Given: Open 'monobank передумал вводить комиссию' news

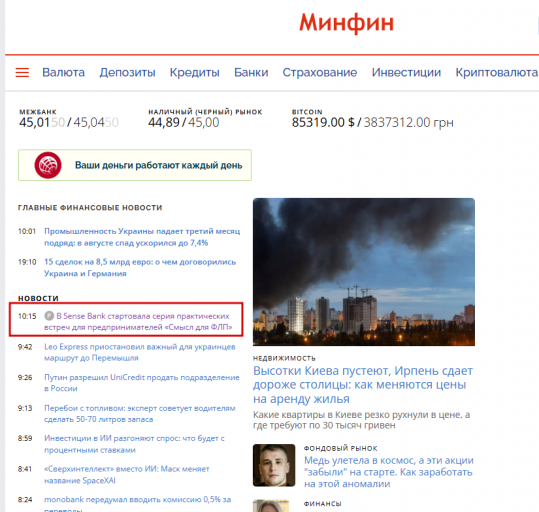Looking at the screenshot, I should [138, 504].
